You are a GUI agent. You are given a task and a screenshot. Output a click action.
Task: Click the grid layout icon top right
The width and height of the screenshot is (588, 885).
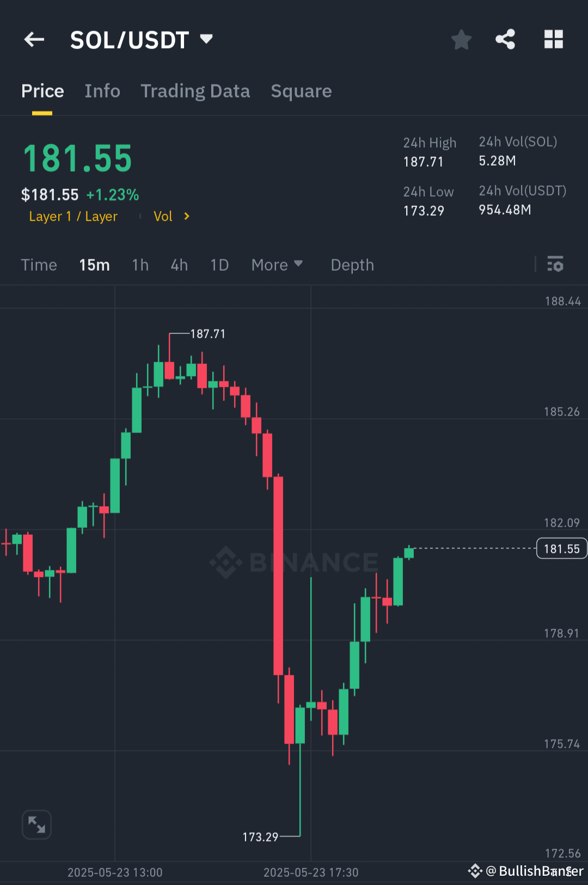(x=553, y=39)
